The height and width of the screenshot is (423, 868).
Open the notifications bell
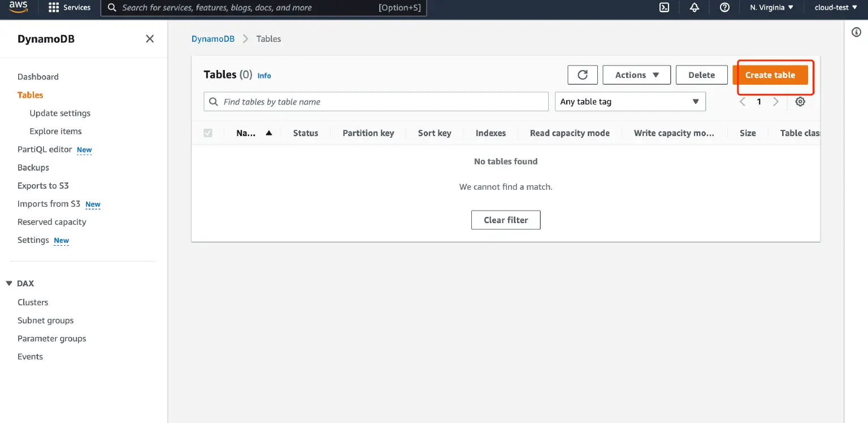(x=695, y=7)
